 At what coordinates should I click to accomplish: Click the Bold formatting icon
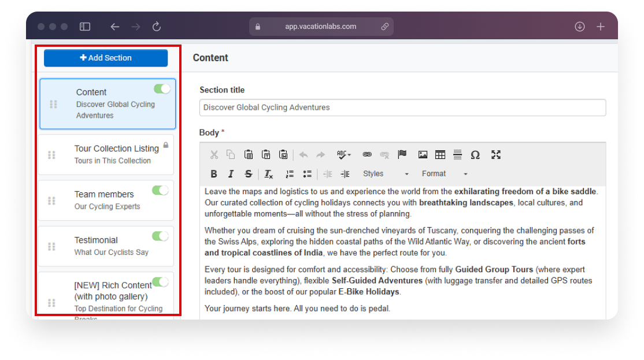tap(214, 174)
